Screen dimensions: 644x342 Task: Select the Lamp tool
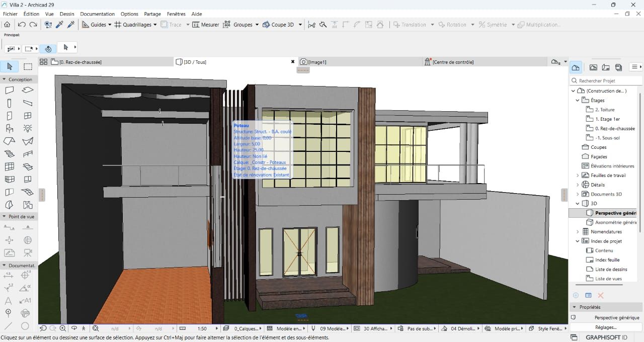(28, 128)
